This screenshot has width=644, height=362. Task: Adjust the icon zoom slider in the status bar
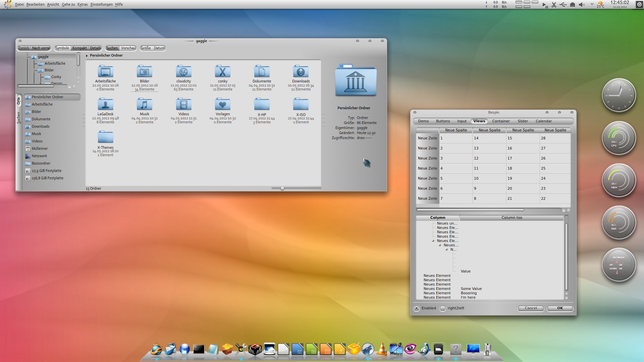coord(282,188)
